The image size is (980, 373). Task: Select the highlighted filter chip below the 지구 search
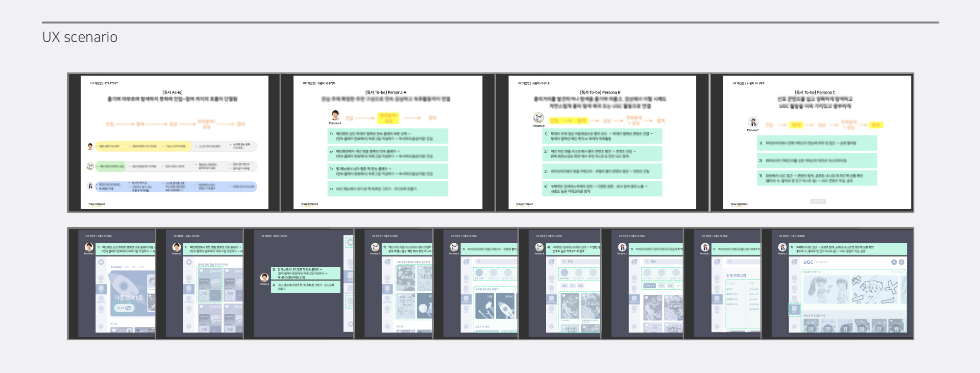coord(649,285)
